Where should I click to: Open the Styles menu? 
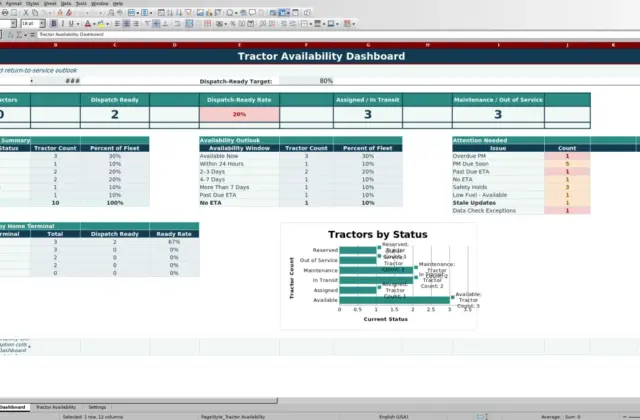point(32,3)
